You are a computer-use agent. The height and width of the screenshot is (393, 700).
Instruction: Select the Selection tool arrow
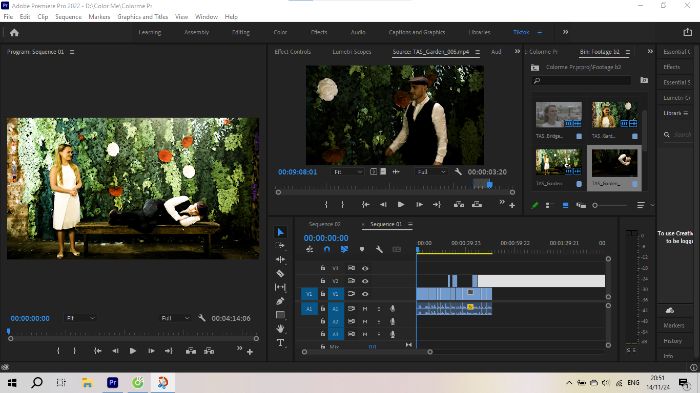(x=280, y=232)
